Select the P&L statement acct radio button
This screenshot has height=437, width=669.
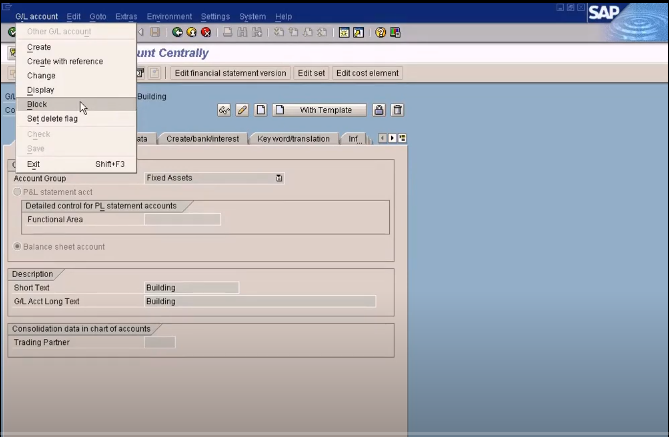pyautogui.click(x=17, y=192)
